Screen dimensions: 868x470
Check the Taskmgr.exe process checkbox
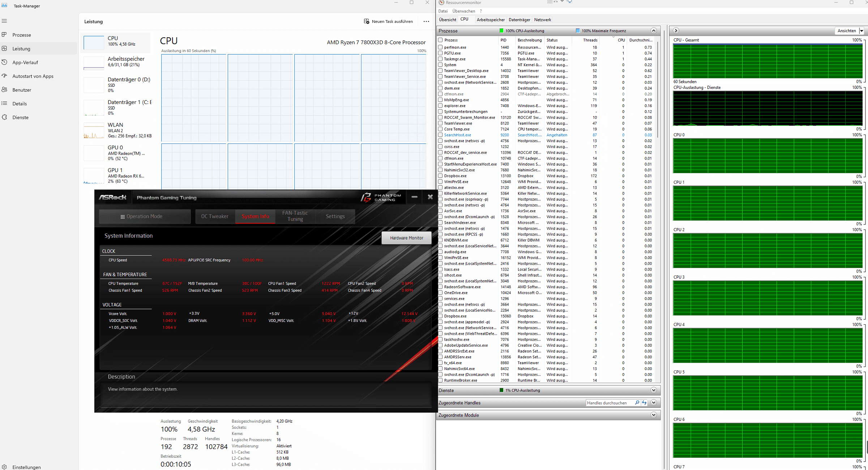[440, 59]
